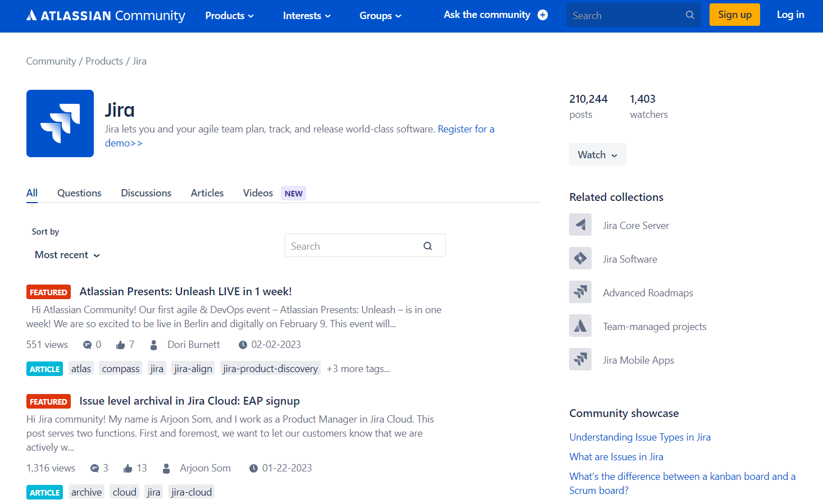
Task: Click the Jira Mobile Apps collection icon
Action: tap(580, 360)
